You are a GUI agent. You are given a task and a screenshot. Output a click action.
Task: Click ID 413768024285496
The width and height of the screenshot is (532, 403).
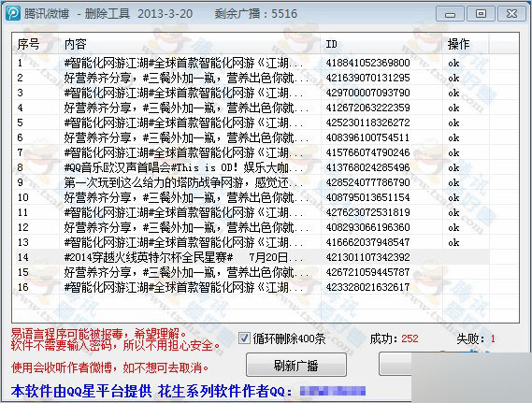[x=367, y=167]
